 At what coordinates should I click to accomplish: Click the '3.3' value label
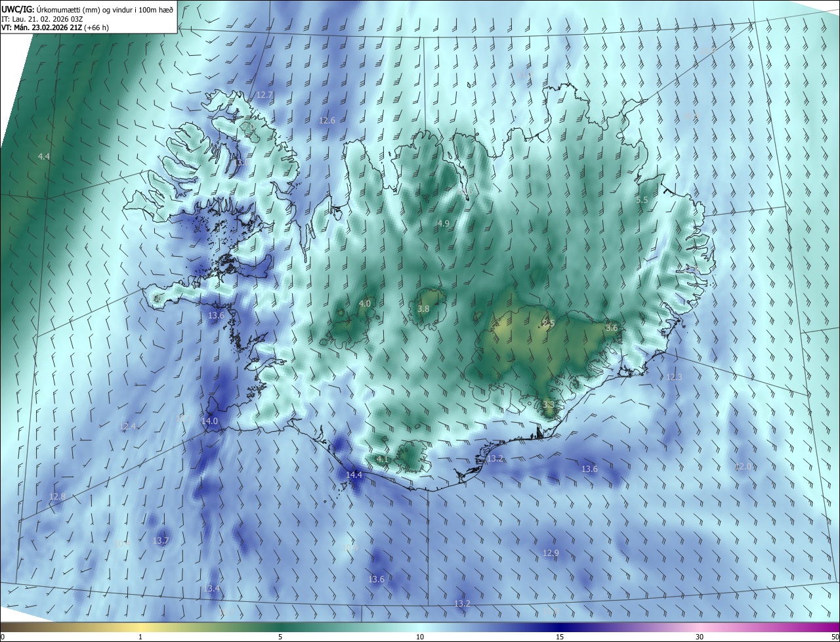549,404
